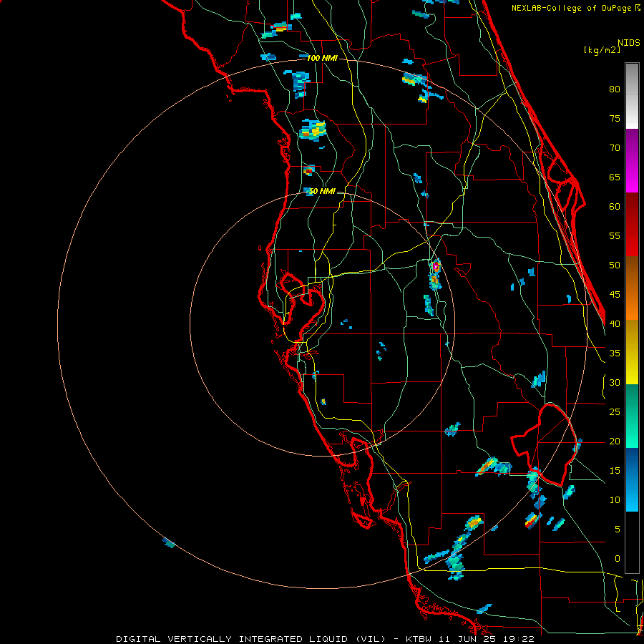Click the scale value 30

pos(615,383)
